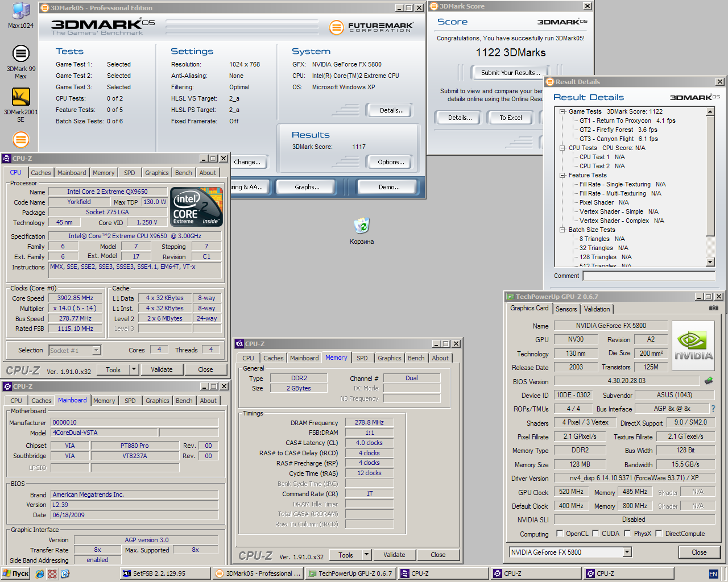Click the Graphs button in 3DMark05
The height and width of the screenshot is (582, 728).
pyautogui.click(x=307, y=187)
